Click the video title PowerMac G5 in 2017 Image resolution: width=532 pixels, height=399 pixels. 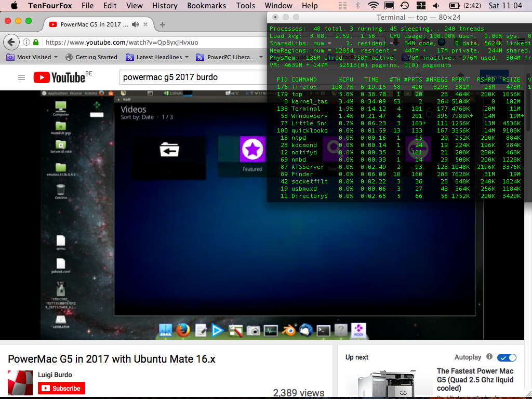[112, 359]
